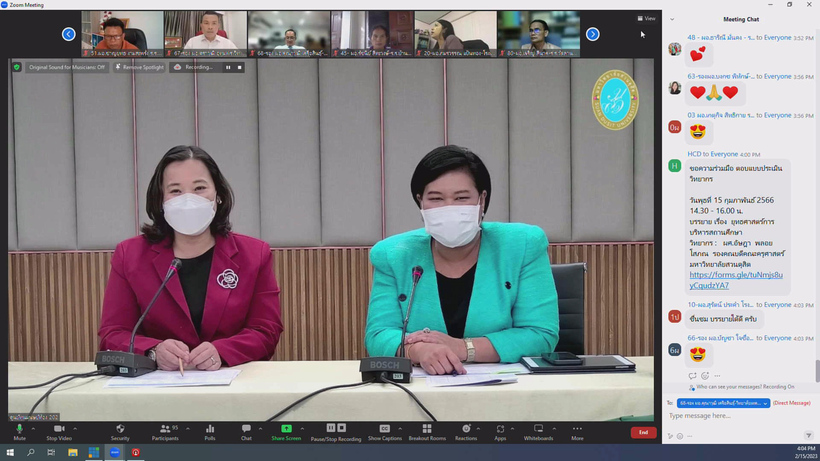Open the Reactions menu icon

[465, 429]
